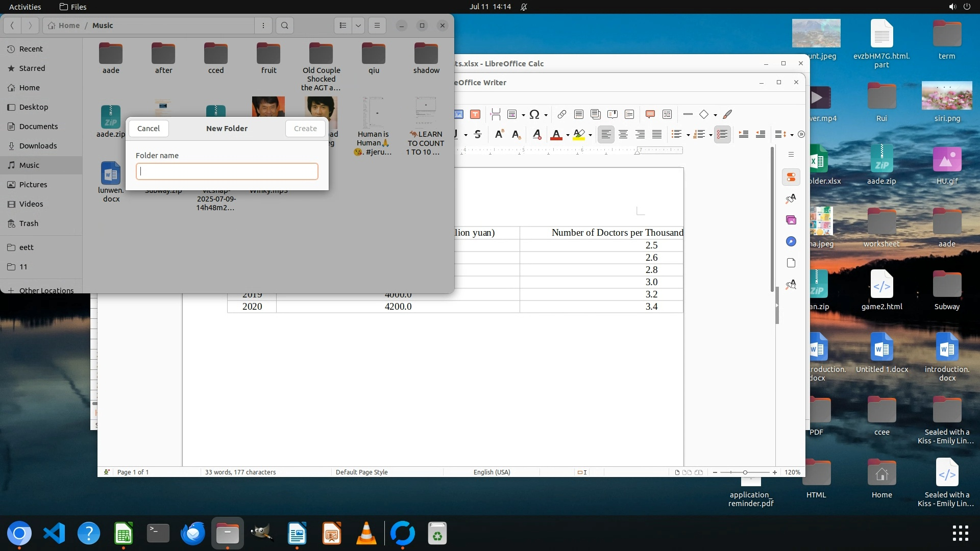Expand the highlighting color dropdown
Screen dimensions: 980x551
[x=590, y=135]
